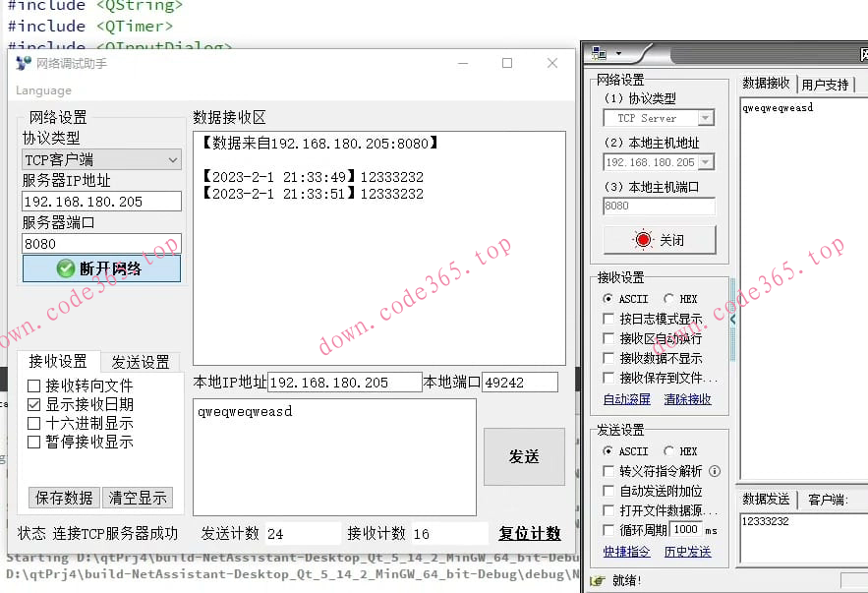Collapse the settings panel with the chevron
This screenshot has height=593, width=868.
(731, 319)
